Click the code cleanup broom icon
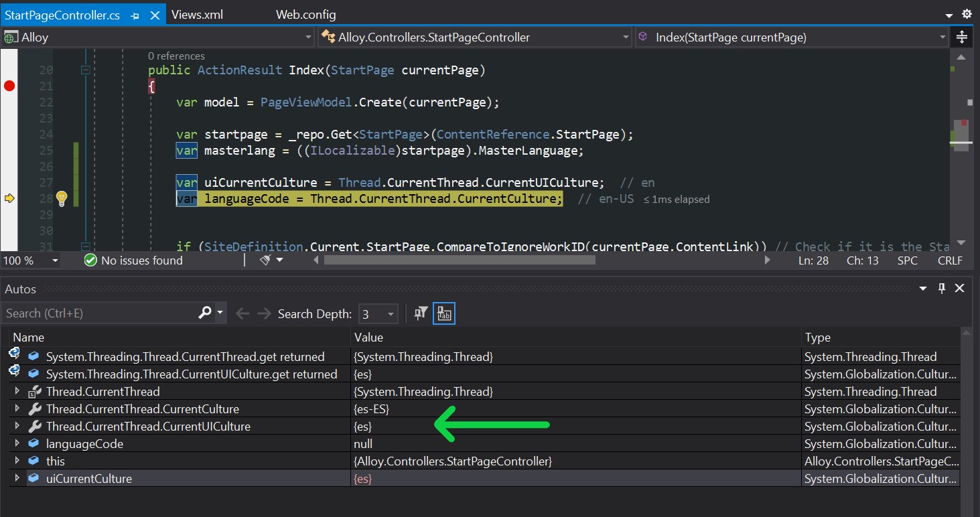980x517 pixels. [x=266, y=261]
